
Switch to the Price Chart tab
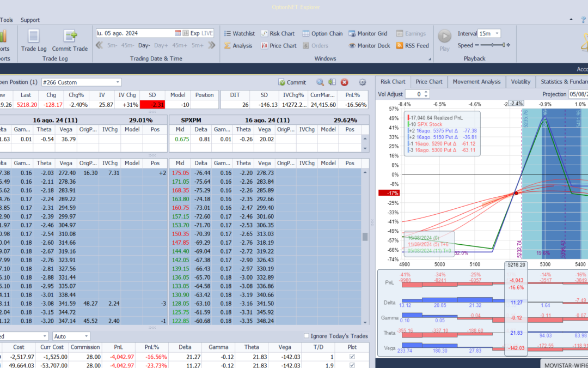pos(429,81)
